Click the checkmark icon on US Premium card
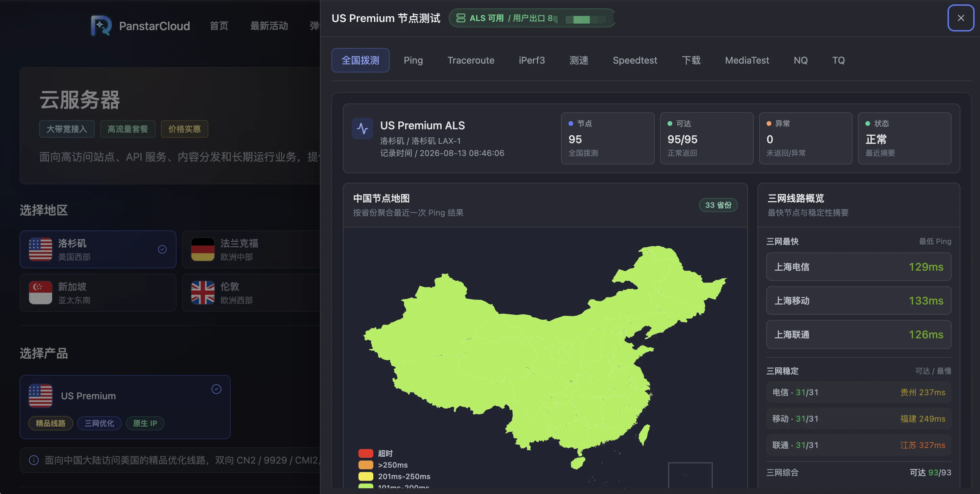This screenshot has height=494, width=980. pyautogui.click(x=216, y=389)
